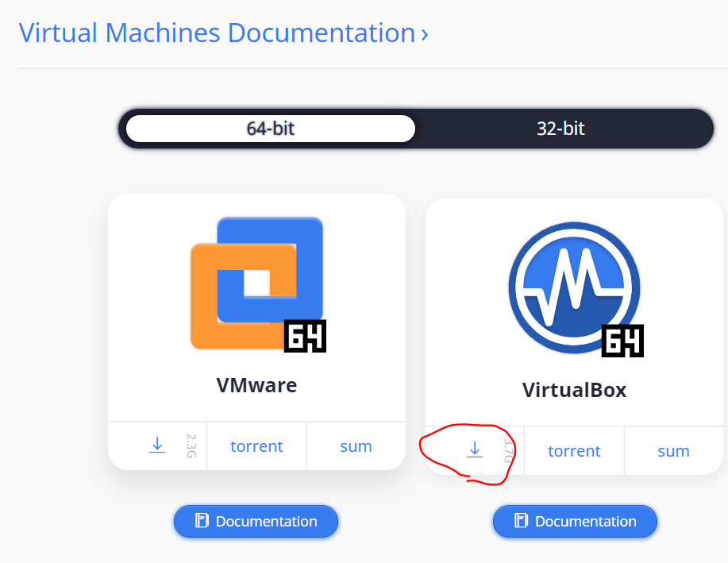Click the VirtualBox card title text
The width and height of the screenshot is (728, 563).
574,390
